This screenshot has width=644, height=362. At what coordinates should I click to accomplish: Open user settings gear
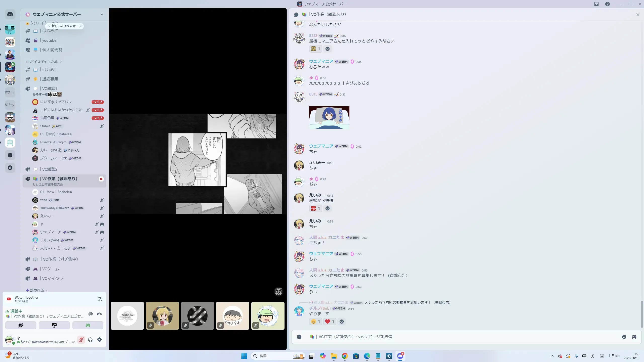99,340
